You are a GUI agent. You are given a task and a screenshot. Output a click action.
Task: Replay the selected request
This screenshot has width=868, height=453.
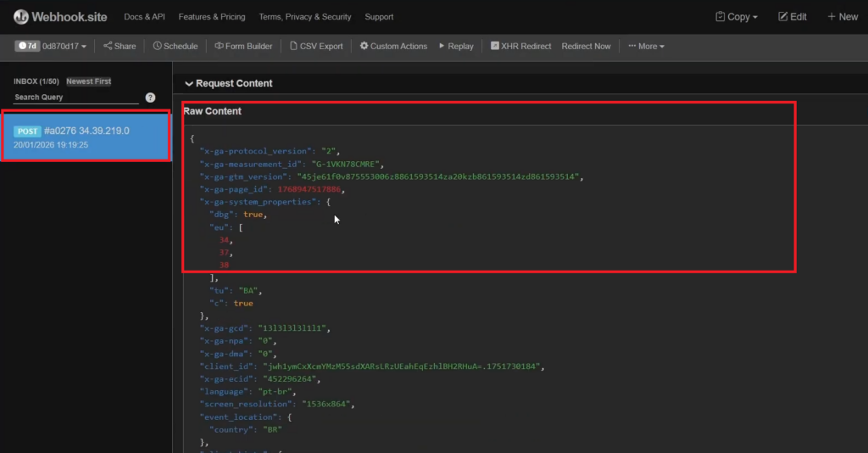click(456, 46)
